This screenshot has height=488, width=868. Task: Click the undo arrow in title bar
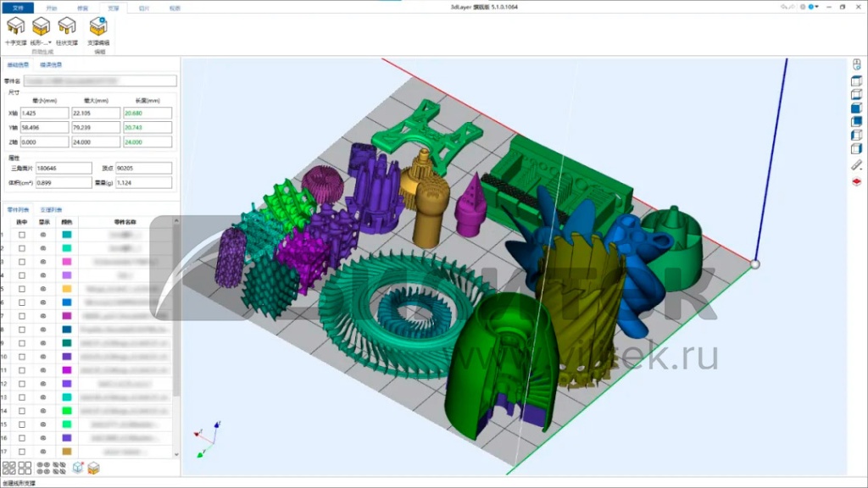click(783, 7)
